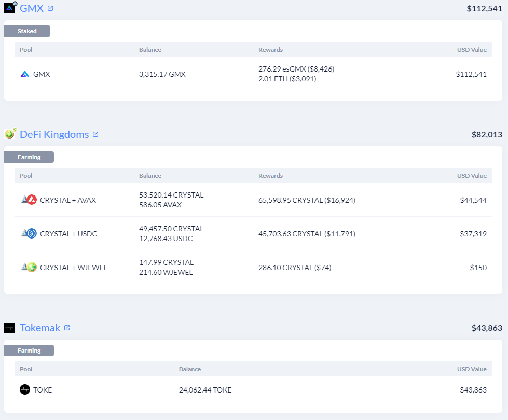Screen dimensions: 508x420
Task: Select the Staked tab under GMX
Action: click(x=27, y=31)
